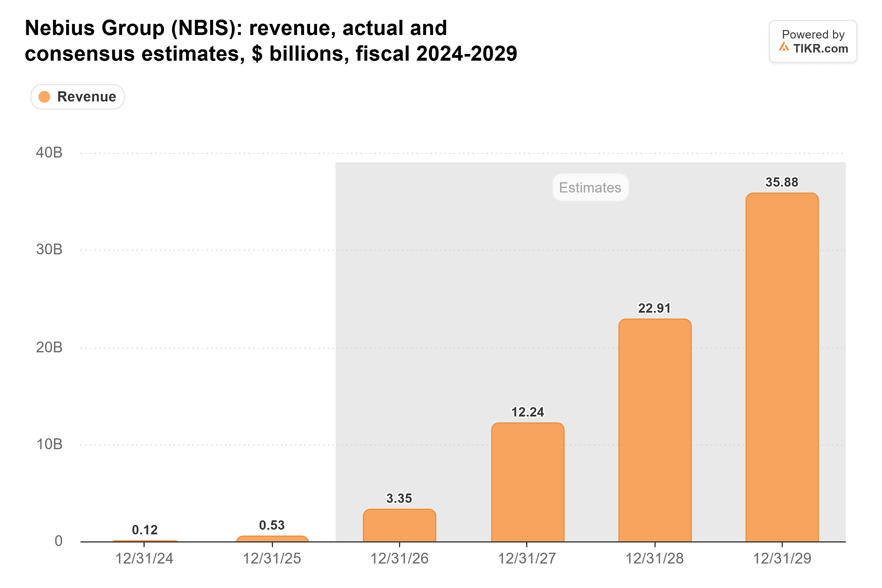Image resolution: width=882 pixels, height=588 pixels.
Task: Click the 0.12 data label
Action: 145,530
